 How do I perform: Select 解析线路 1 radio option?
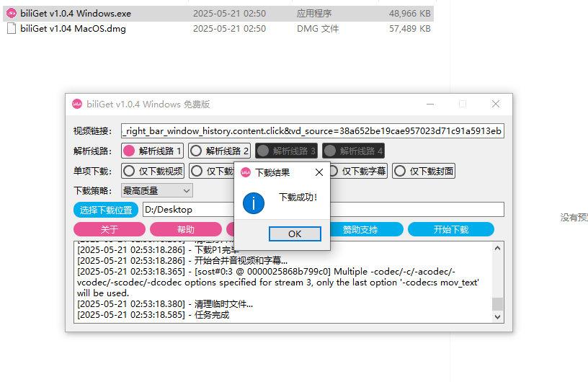click(152, 151)
